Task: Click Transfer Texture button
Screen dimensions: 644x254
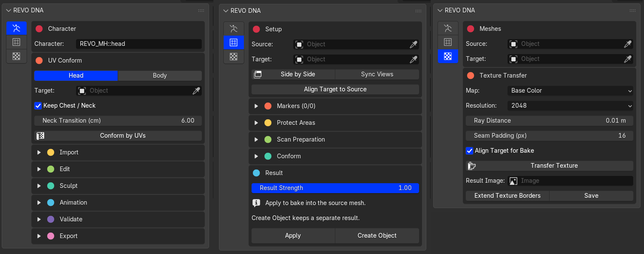Action: coord(550,166)
